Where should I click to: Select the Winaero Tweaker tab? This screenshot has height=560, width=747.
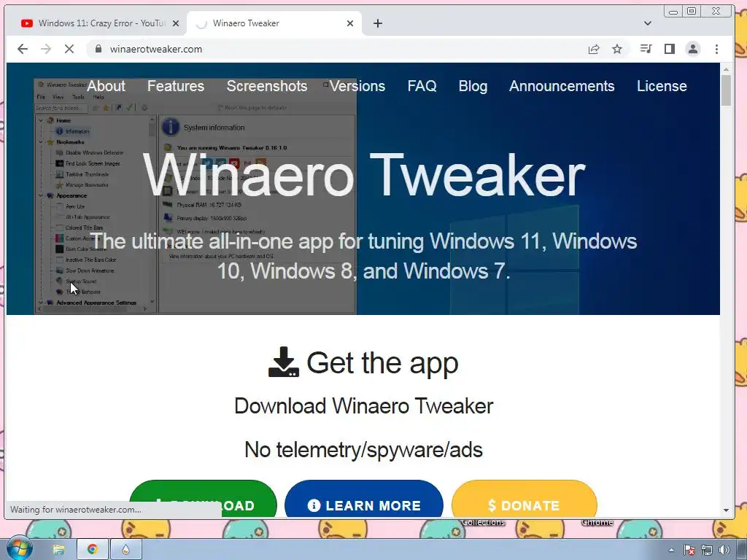(274, 23)
